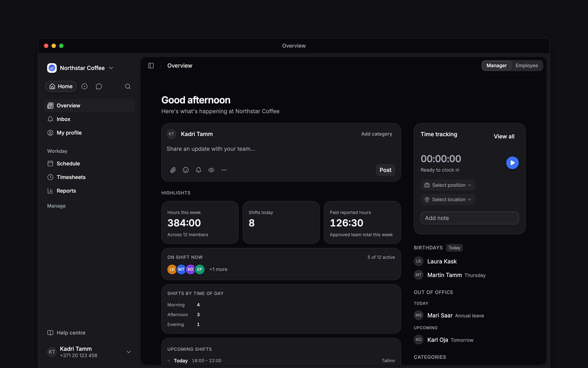Image resolution: width=588 pixels, height=368 pixels.
Task: Open Overview in the sidebar
Action: tap(89, 106)
